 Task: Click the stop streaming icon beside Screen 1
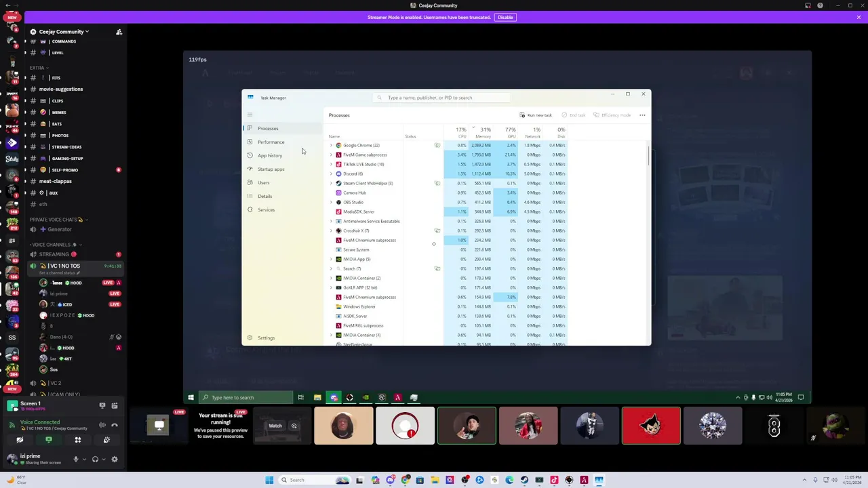click(102, 406)
